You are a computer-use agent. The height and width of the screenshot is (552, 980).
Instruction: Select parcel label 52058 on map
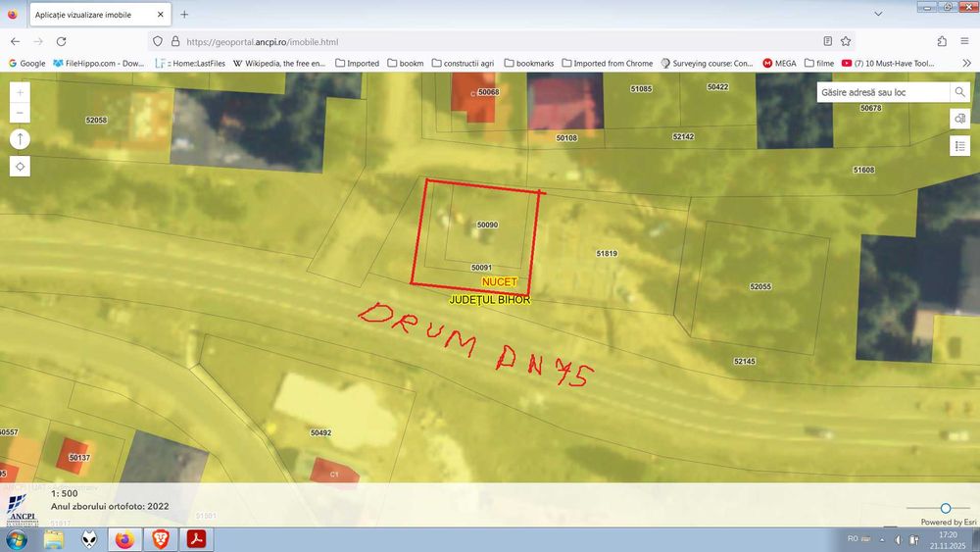pos(96,120)
